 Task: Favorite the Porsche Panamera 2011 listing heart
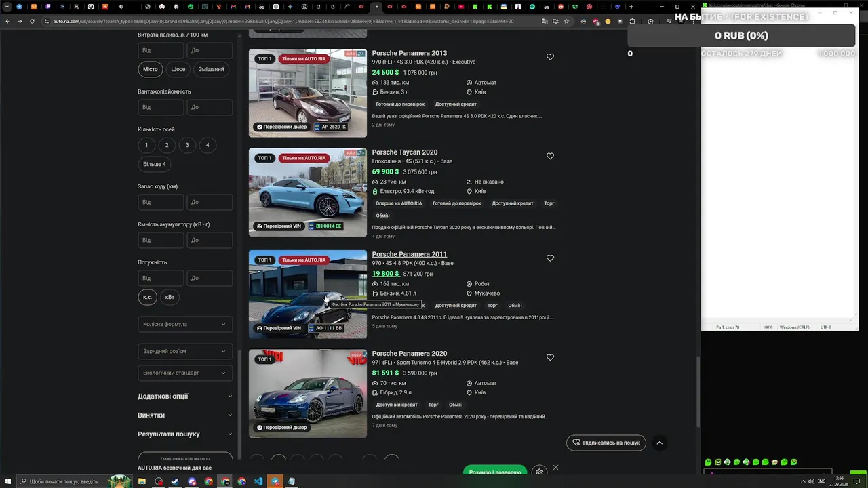tap(550, 258)
